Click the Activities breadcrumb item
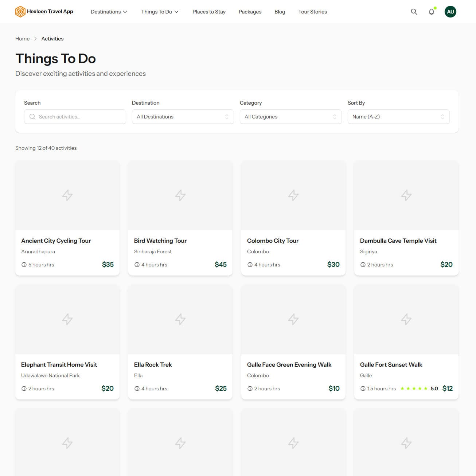 click(x=52, y=39)
